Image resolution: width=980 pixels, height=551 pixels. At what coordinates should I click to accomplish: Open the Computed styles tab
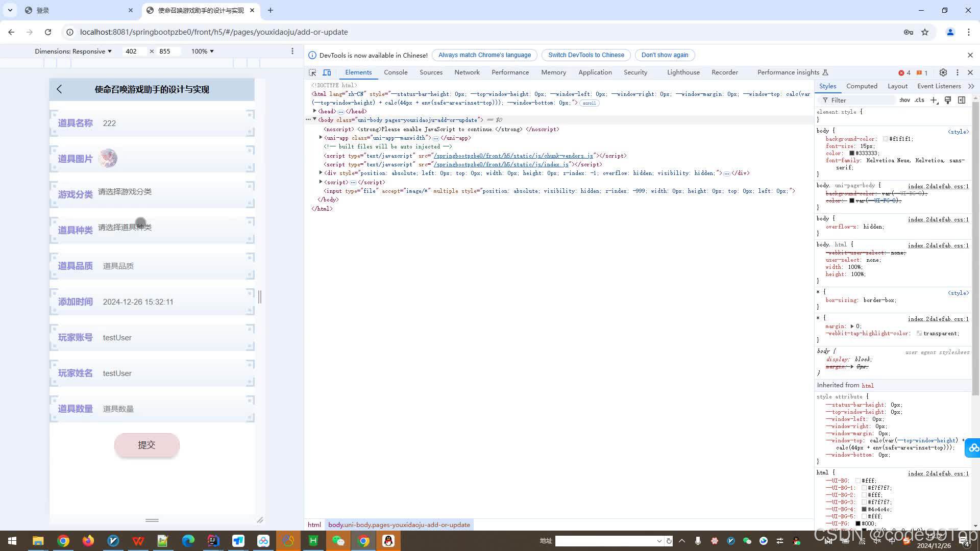pos(862,86)
